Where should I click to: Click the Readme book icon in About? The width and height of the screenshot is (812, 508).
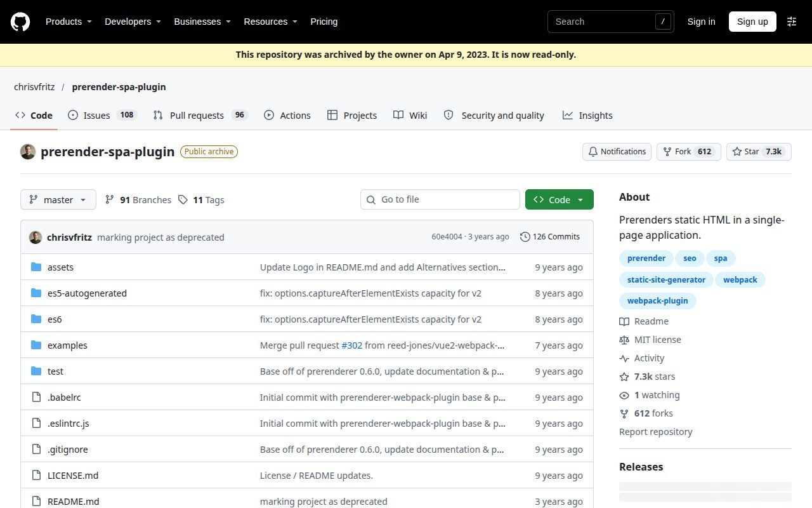pyautogui.click(x=624, y=321)
